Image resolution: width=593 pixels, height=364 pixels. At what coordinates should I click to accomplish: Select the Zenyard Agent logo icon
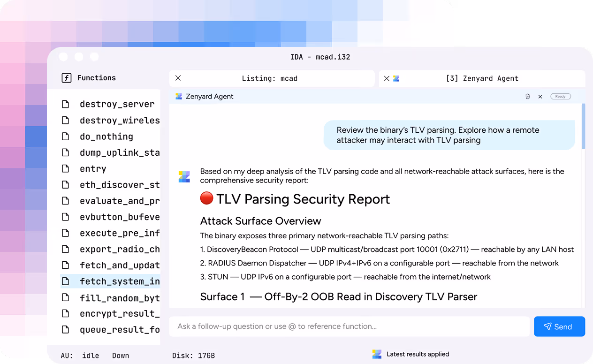pos(179,96)
